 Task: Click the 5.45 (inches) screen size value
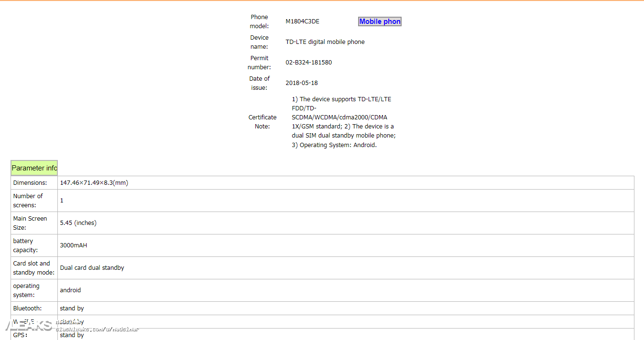[x=78, y=223]
